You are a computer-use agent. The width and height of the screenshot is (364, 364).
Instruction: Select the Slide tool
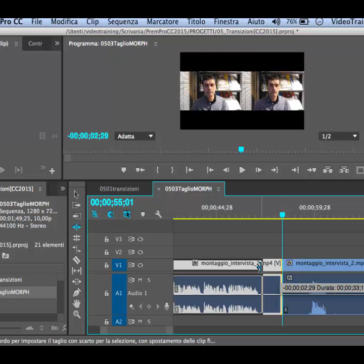point(76,282)
